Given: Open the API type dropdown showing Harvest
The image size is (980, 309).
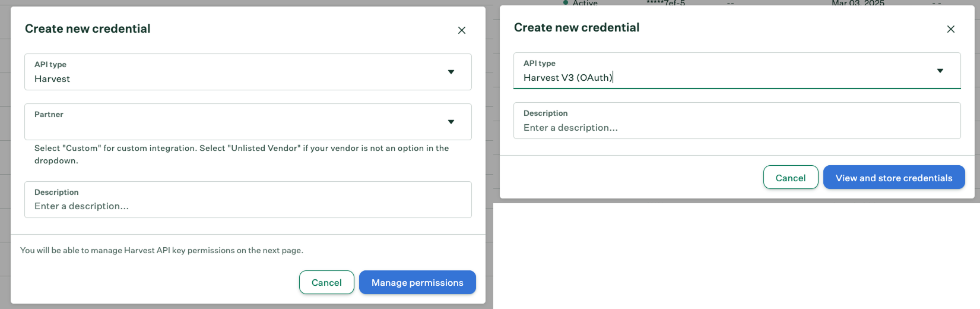Looking at the screenshot, I should tap(237, 72).
